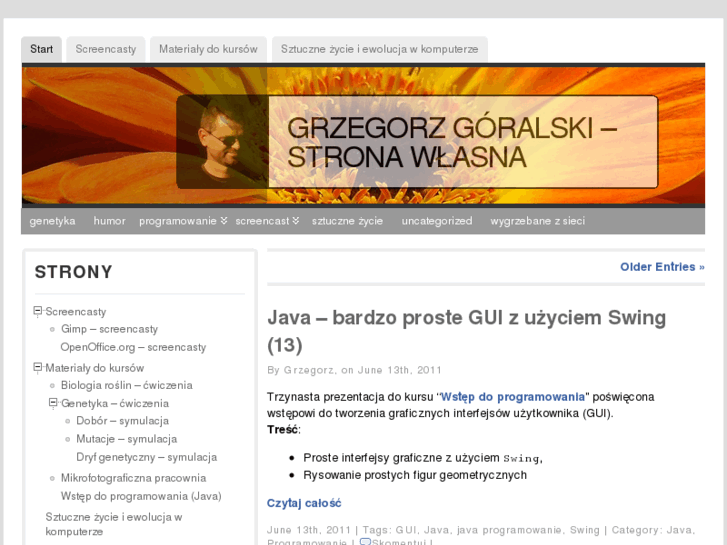
Task: Expand the programowanie dropdown arrow
Action: 224,221
